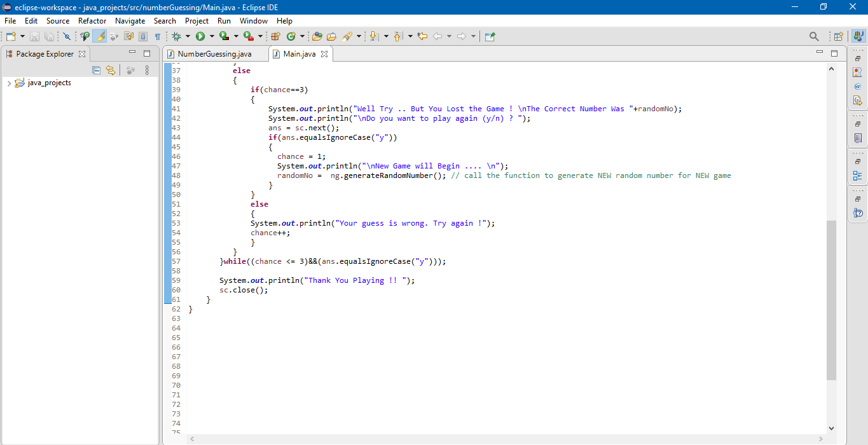Maximize the editor area
The height and width of the screenshot is (445, 868).
point(834,53)
